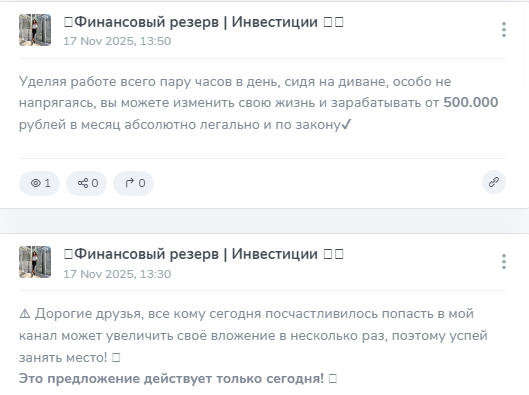Click the 17 Nov 2025, 13:30 timestamp
Screen dimensions: 529x395
coord(117,274)
